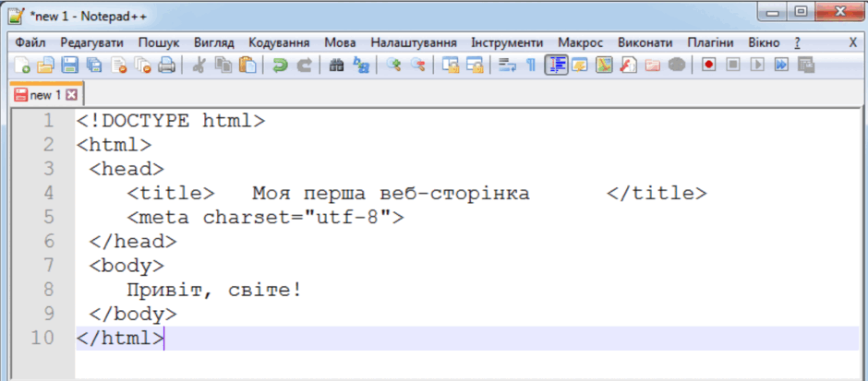Click the text Привіт, світе!
868x381 pixels.
tap(215, 290)
